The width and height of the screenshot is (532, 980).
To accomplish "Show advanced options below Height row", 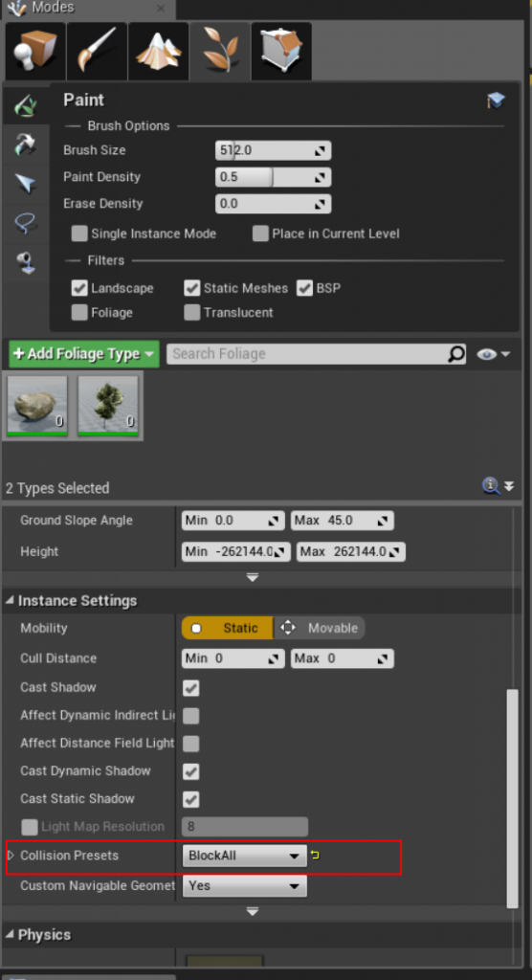I will click(x=253, y=577).
